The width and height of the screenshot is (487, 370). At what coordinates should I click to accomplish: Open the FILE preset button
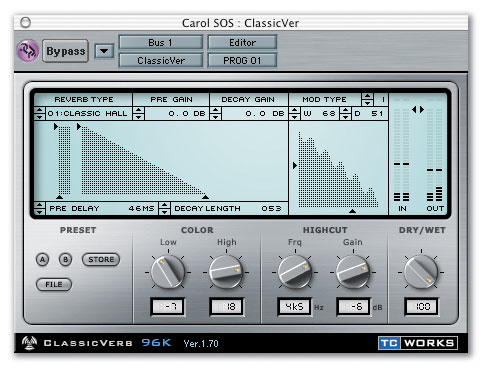point(54,284)
